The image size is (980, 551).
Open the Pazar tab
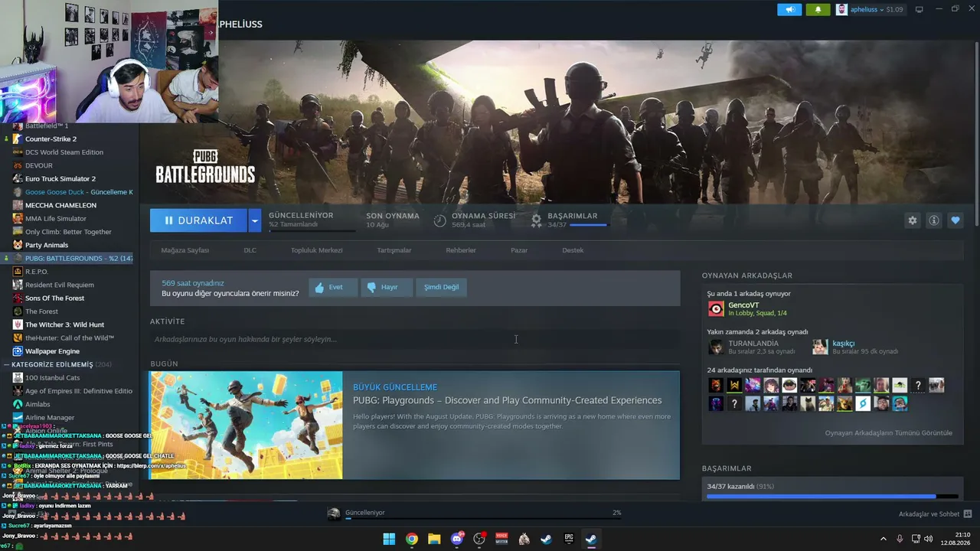519,250
